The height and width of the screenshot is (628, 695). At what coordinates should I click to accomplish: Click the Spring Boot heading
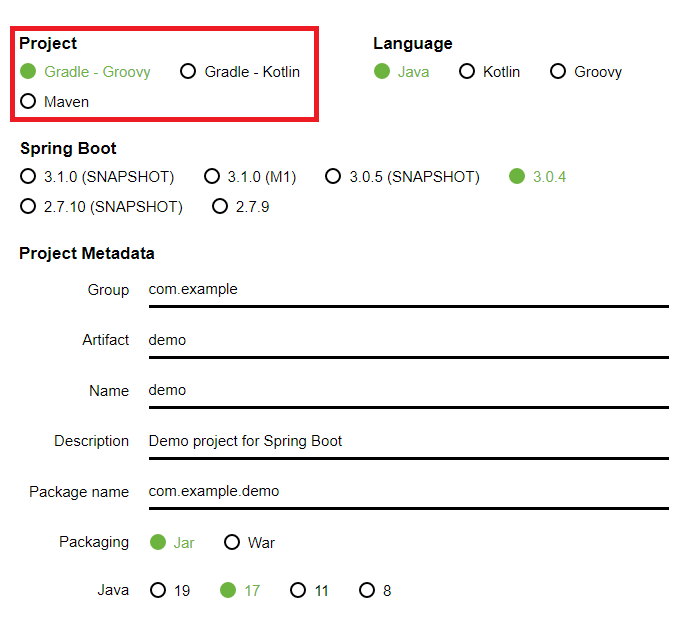68,148
